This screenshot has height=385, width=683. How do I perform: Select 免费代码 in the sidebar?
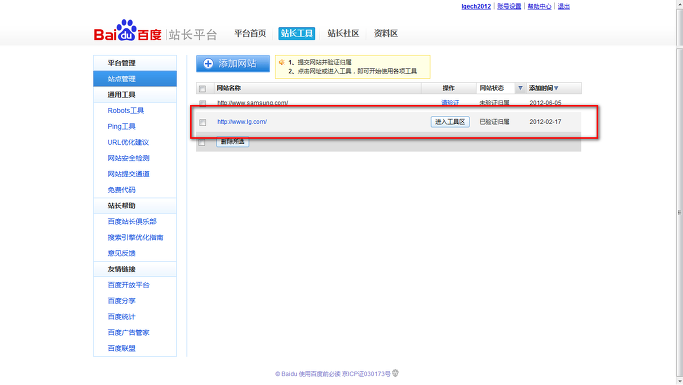pos(122,190)
